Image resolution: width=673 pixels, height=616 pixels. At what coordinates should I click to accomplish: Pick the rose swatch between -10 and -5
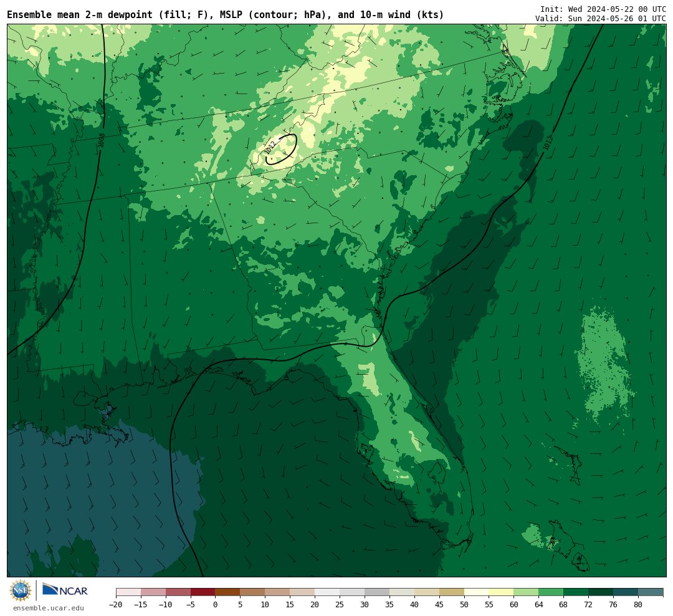click(178, 592)
